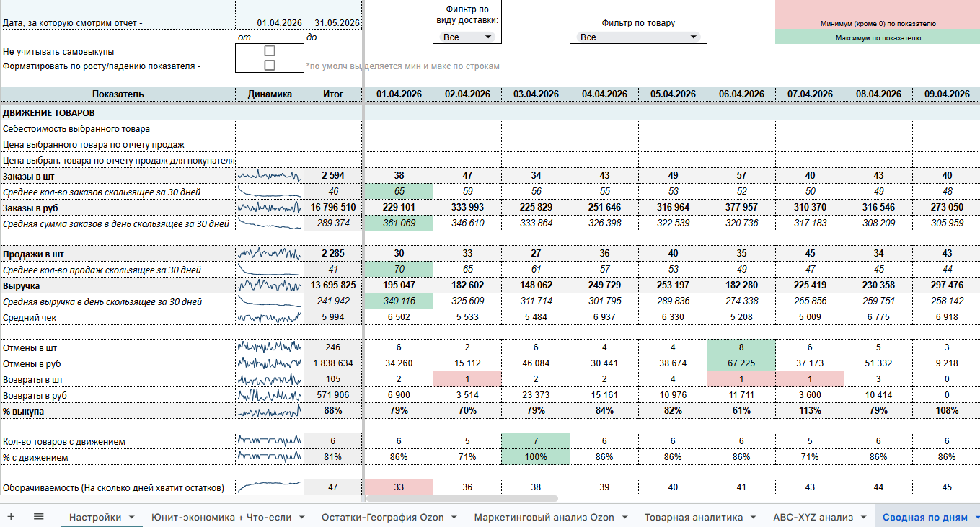Open the 'Остатки-География Ozon' tab menu arrow
This screenshot has height=527, width=980.
pyautogui.click(x=454, y=517)
